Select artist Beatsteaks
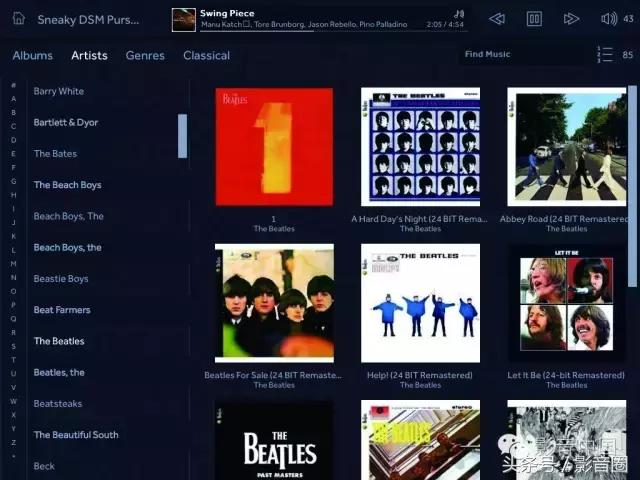This screenshot has height=480, width=640. pos(58,404)
